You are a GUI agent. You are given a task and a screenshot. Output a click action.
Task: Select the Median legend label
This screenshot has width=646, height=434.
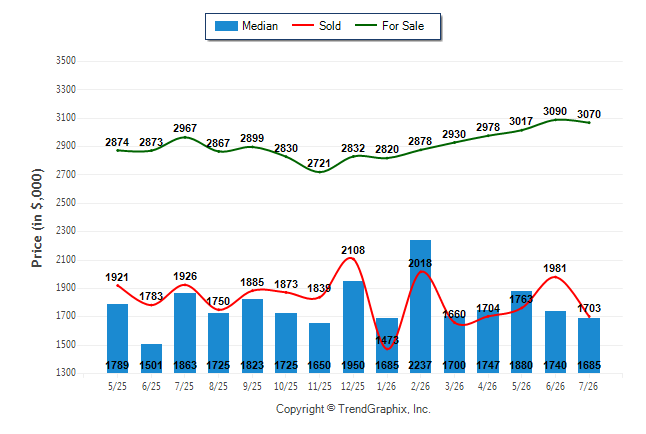tap(260, 26)
